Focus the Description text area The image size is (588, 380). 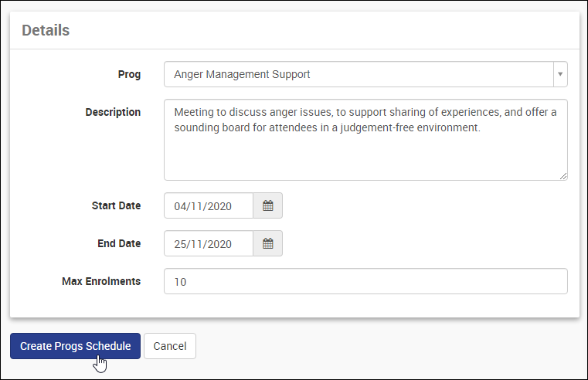[365, 154]
